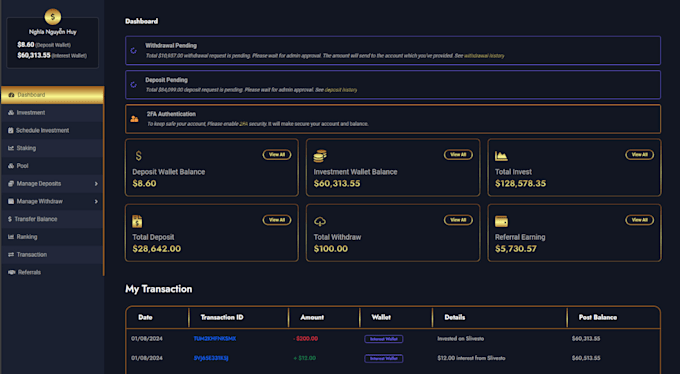Click the Pool icon in sidebar
680x374 pixels.
pos(11,166)
